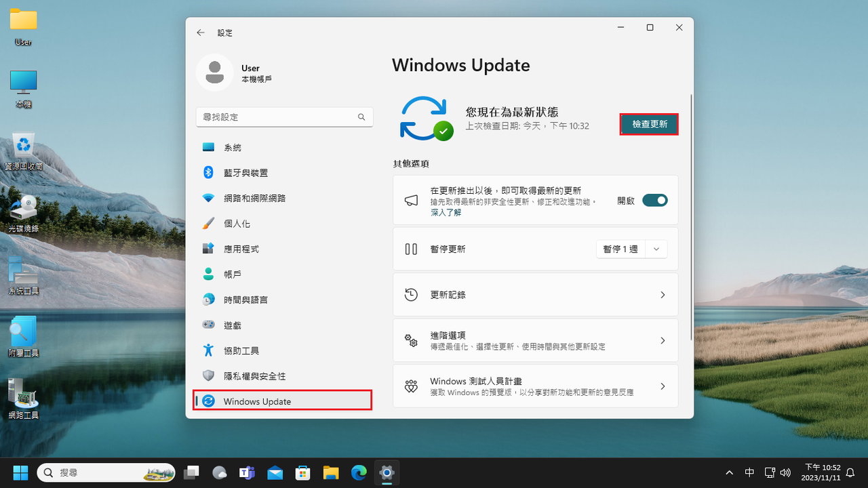
Task: Toggle the get latest updates switch
Action: coord(655,201)
